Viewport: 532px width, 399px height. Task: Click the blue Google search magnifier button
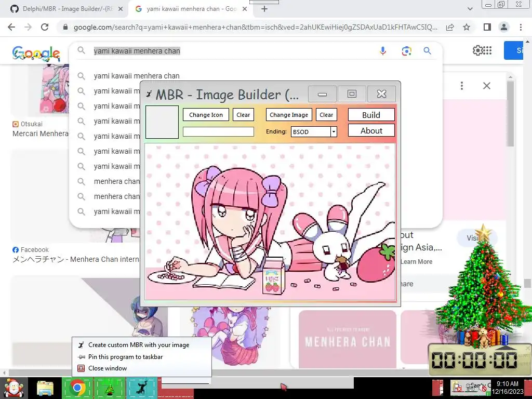427,51
